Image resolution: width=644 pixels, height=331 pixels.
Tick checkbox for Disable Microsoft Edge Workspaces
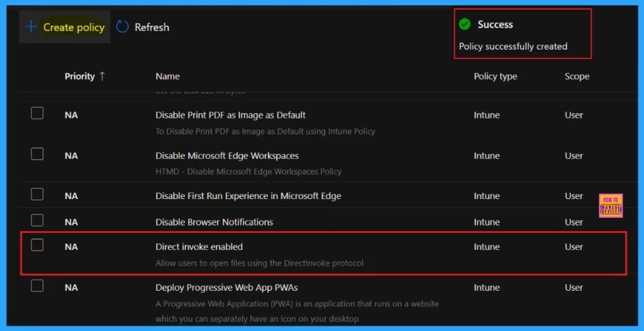click(37, 154)
